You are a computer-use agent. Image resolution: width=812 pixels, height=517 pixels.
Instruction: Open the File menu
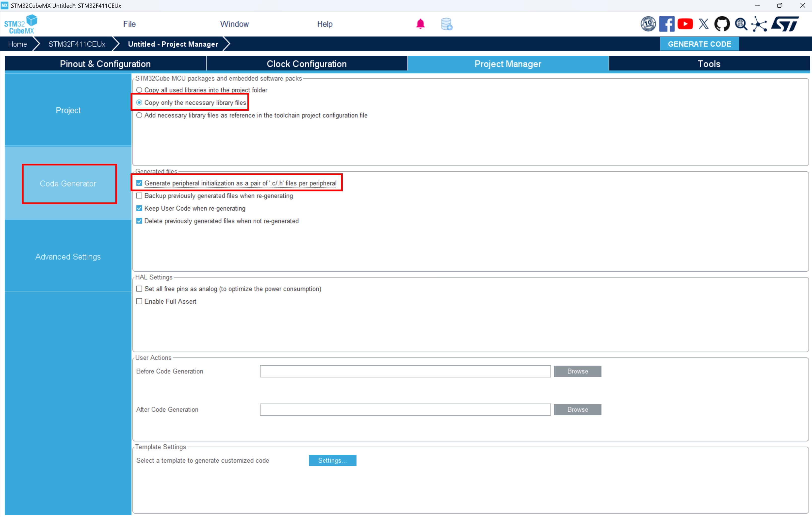(129, 24)
